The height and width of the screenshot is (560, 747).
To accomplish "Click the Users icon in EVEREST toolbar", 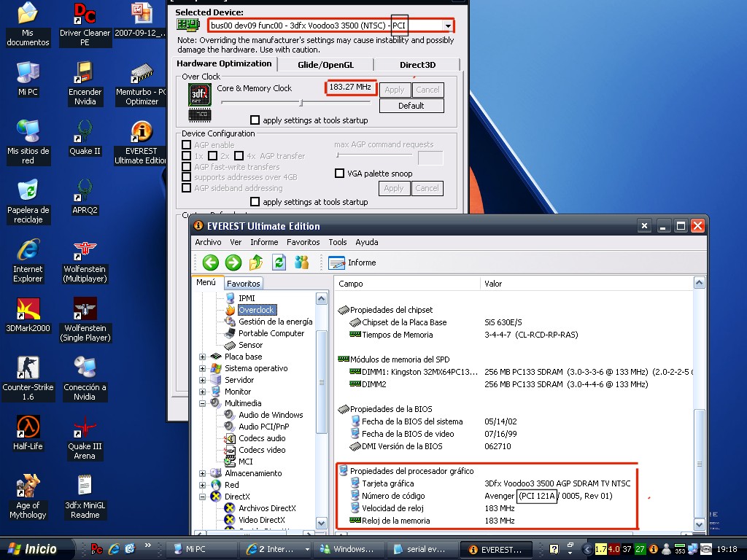I will (x=301, y=262).
